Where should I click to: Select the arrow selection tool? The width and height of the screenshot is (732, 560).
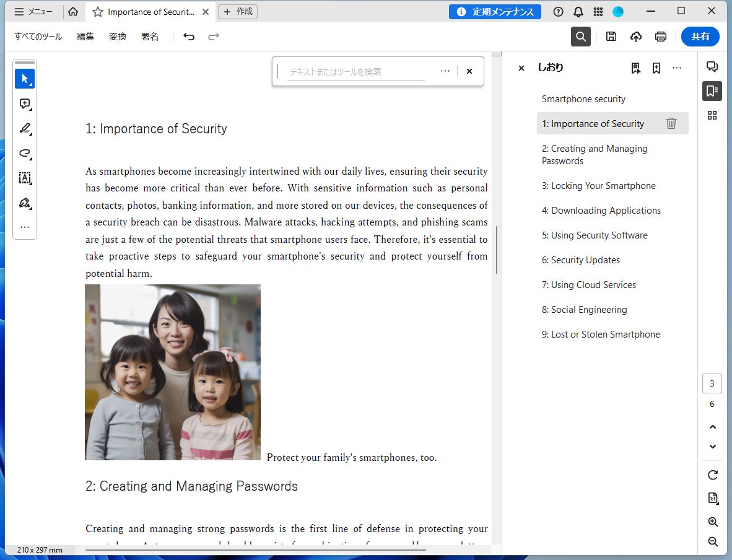25,79
